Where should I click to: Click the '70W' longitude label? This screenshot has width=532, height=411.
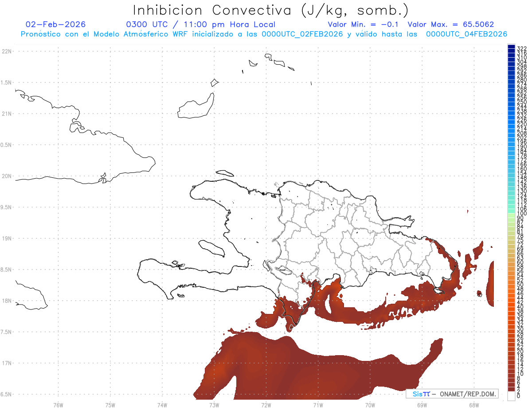[x=370, y=404]
